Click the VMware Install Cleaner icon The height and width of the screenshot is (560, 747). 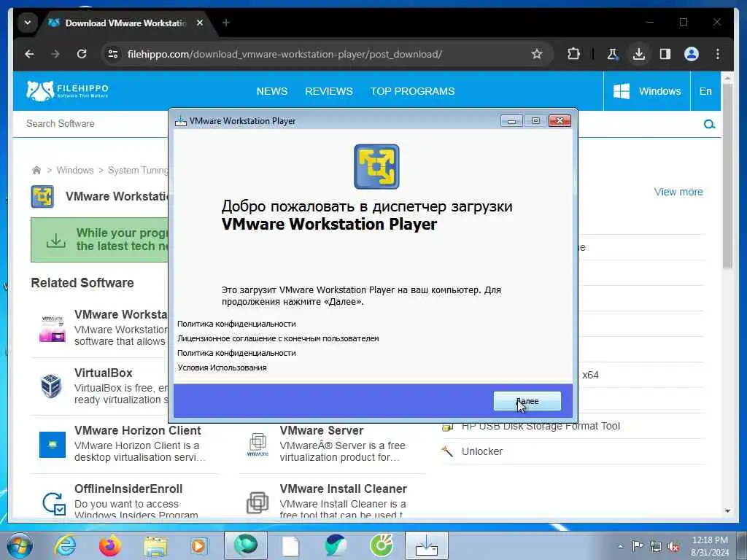point(258,503)
